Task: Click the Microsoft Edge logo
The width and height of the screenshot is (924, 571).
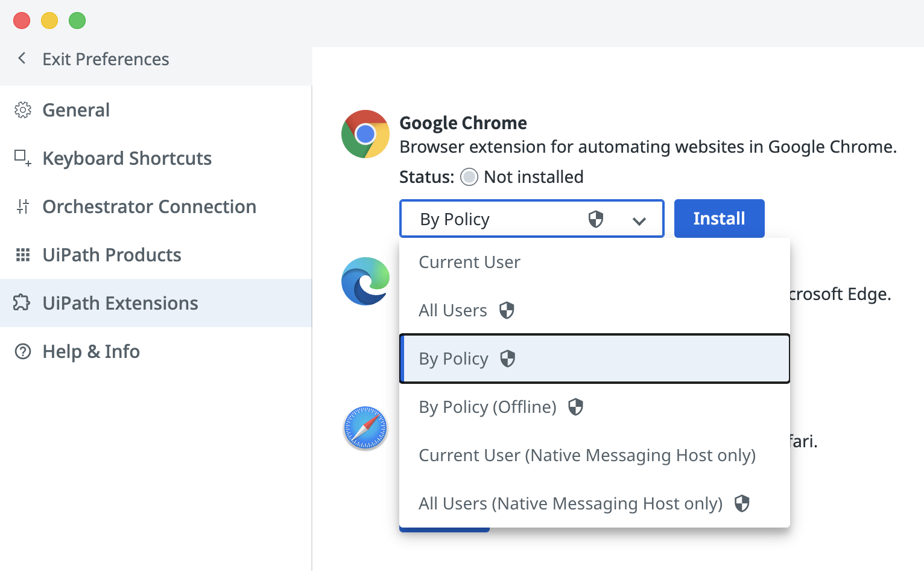Action: click(x=365, y=281)
